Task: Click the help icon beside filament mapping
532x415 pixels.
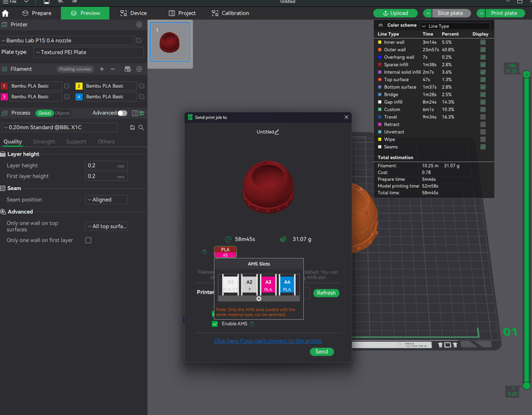Action: click(x=204, y=252)
